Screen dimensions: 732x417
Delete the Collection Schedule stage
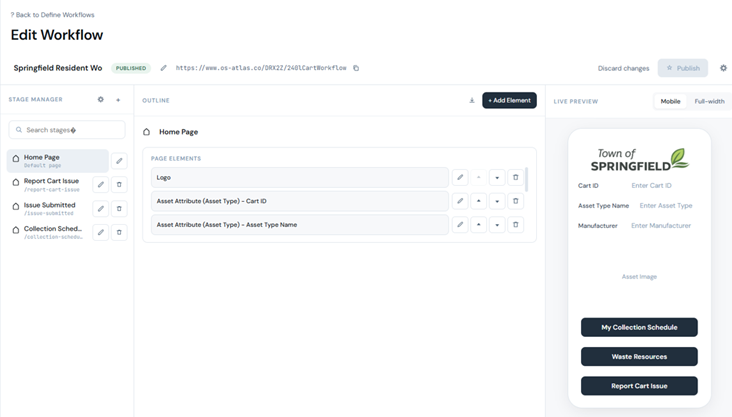(x=119, y=232)
